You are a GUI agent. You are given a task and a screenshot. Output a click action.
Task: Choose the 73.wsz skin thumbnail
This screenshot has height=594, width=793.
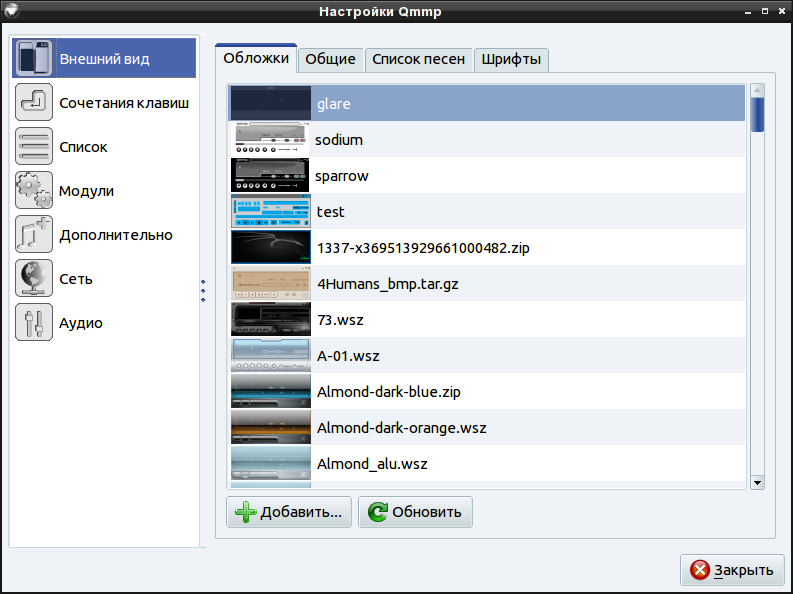pos(271,319)
